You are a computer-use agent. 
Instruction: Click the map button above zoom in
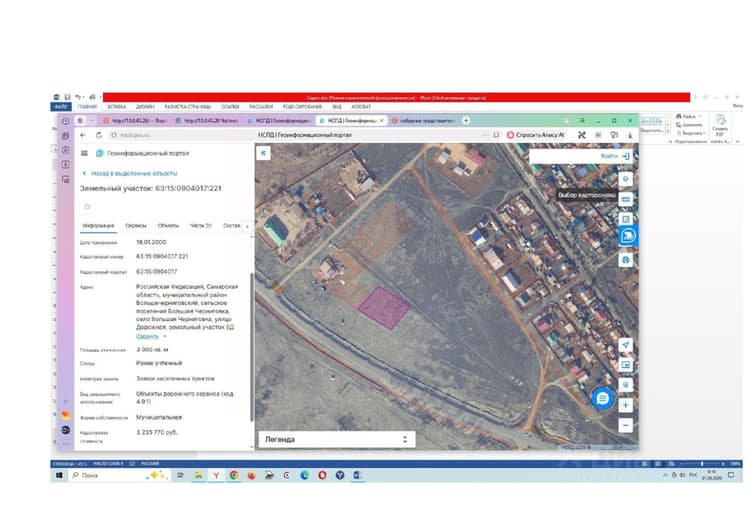tap(626, 385)
